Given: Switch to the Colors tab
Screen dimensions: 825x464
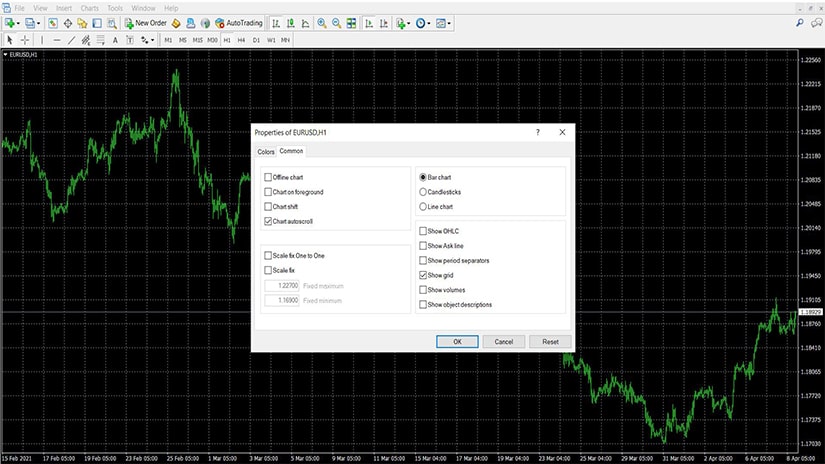Looking at the screenshot, I should (265, 152).
